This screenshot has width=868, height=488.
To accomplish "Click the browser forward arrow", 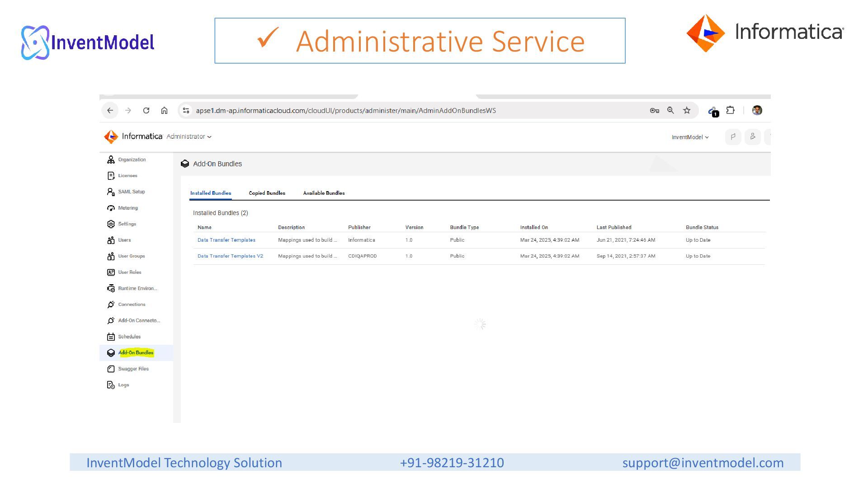I will click(x=128, y=111).
